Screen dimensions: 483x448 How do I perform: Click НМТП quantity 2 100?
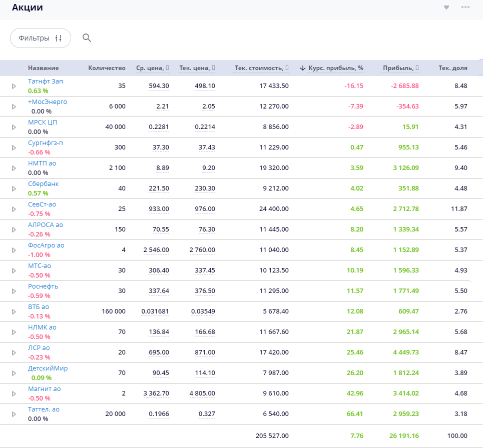tap(117, 168)
